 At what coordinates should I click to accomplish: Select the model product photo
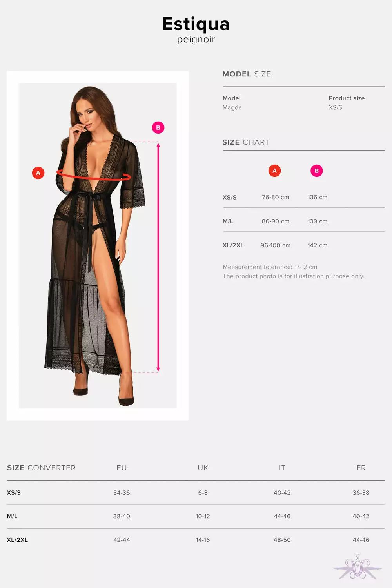point(98,246)
